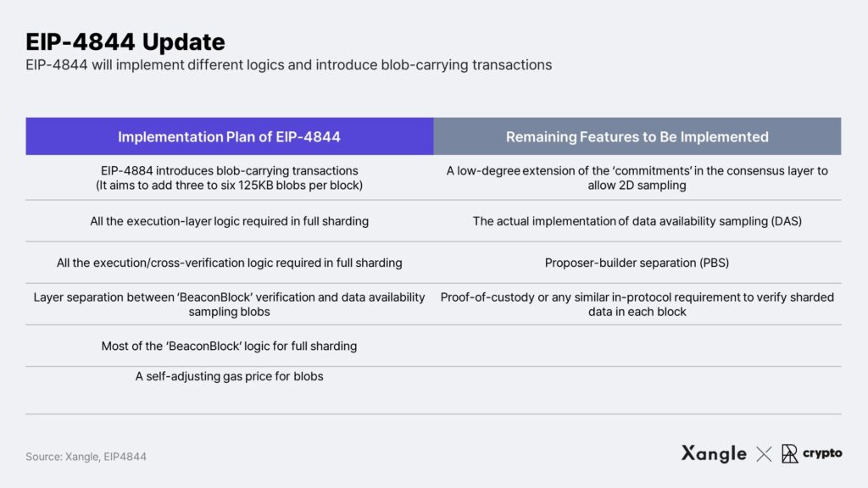Image resolution: width=868 pixels, height=488 pixels.
Task: Click the crypto wordmark text
Action: [x=822, y=453]
